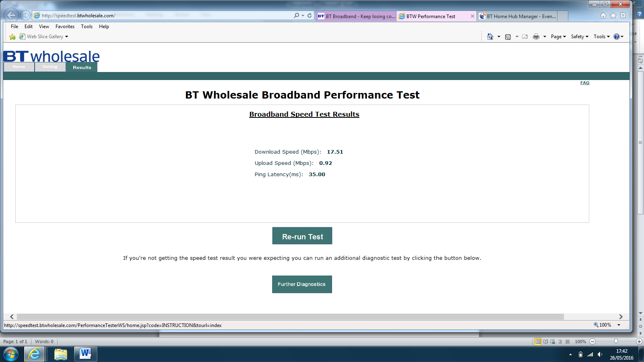
Task: Open the FAQ link
Action: pyautogui.click(x=584, y=82)
